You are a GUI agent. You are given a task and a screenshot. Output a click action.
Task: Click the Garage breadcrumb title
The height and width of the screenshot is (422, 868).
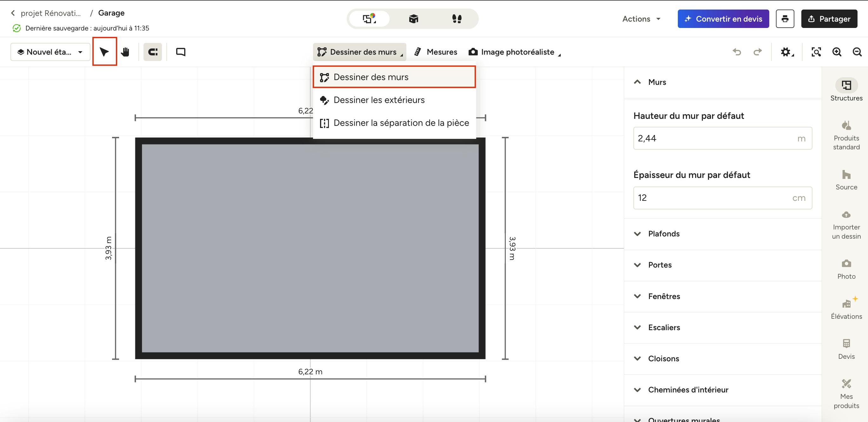tap(111, 13)
